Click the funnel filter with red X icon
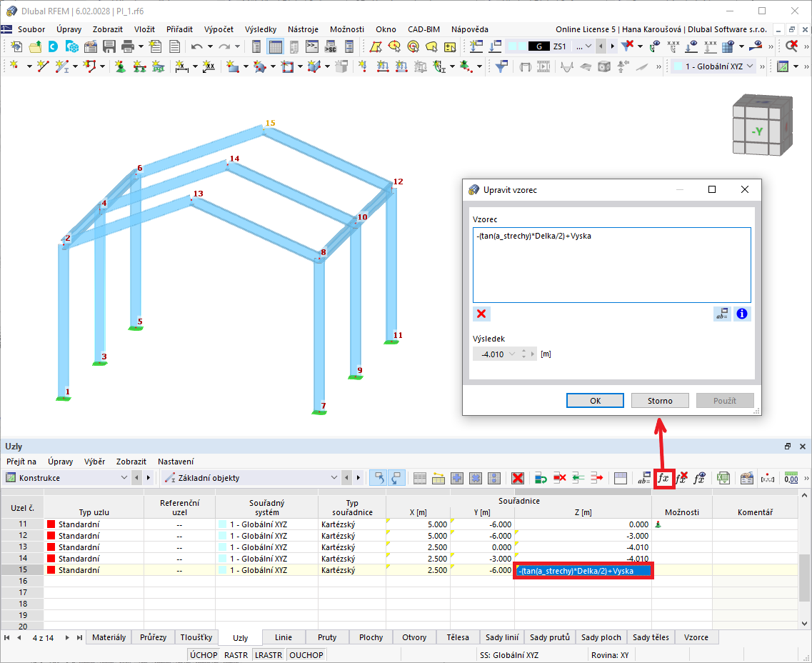 [x=628, y=46]
